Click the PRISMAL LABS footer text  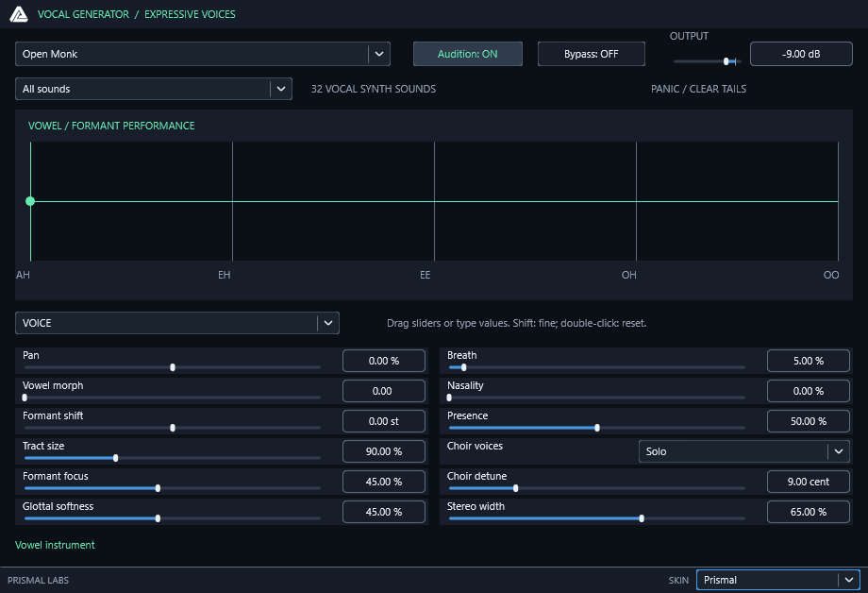[38, 581]
